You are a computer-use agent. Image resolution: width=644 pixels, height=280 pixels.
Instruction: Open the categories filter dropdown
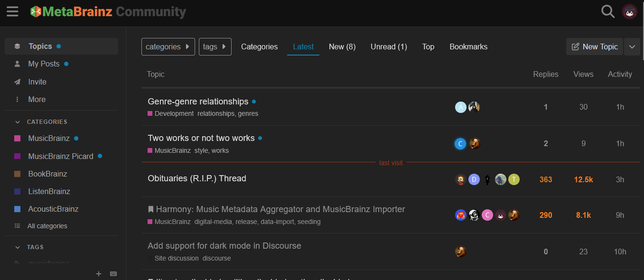[x=168, y=47]
